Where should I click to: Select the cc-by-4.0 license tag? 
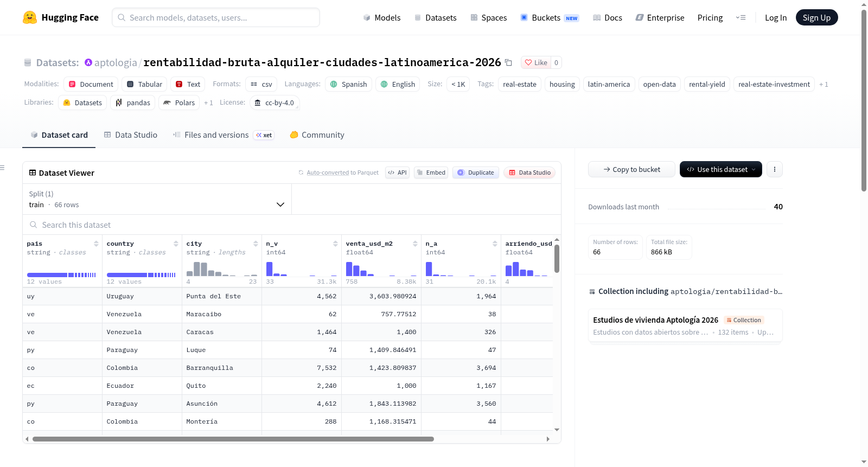275,103
